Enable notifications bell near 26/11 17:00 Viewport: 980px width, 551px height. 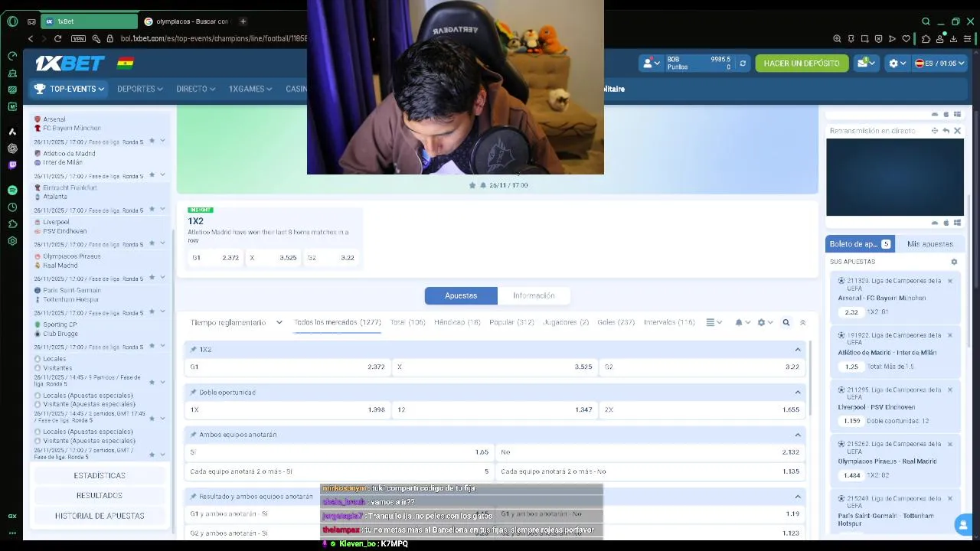pyautogui.click(x=483, y=185)
